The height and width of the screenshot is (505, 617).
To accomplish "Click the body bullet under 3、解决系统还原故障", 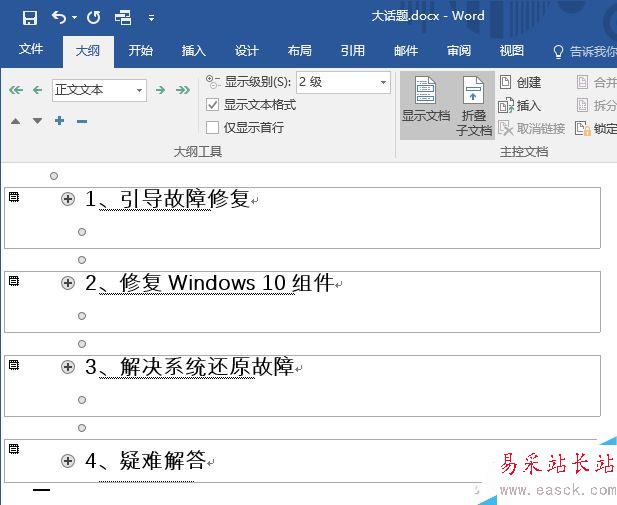I will (x=82, y=400).
